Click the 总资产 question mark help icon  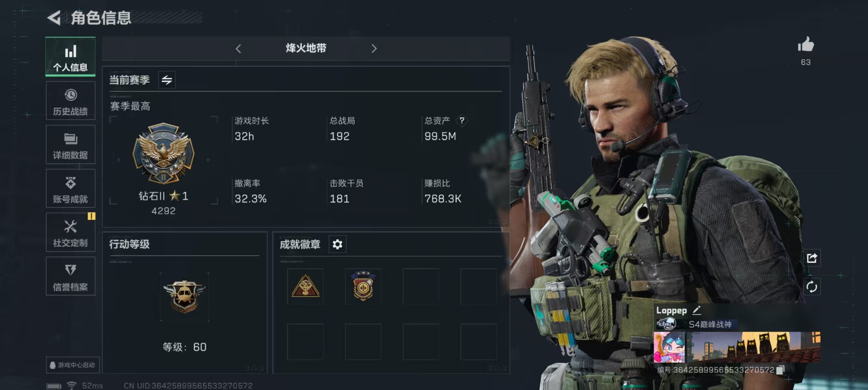click(462, 120)
